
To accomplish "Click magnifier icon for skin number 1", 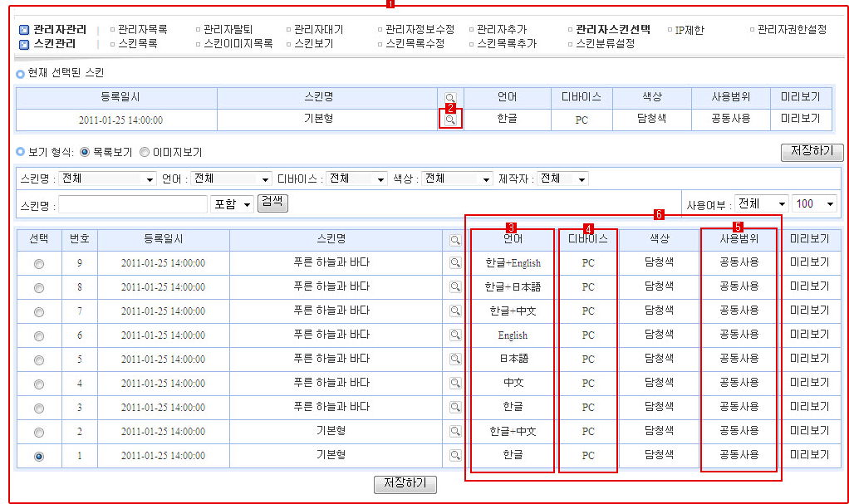I will pyautogui.click(x=455, y=455).
